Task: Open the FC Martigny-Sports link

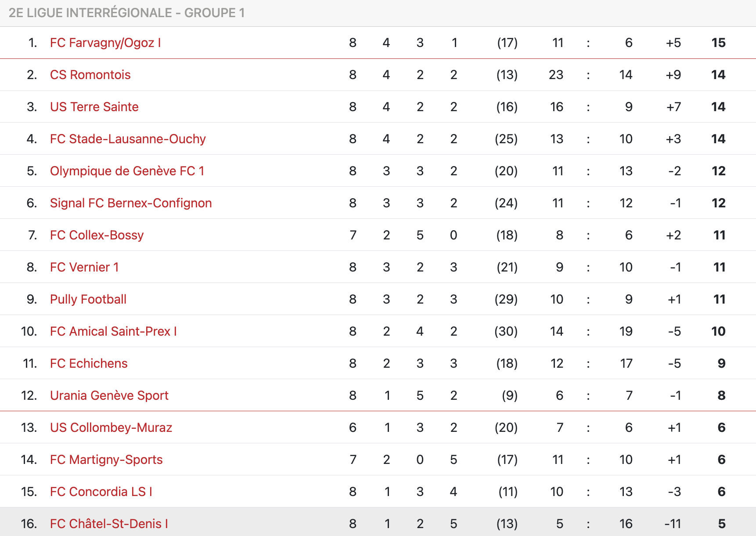Action: coord(106,460)
